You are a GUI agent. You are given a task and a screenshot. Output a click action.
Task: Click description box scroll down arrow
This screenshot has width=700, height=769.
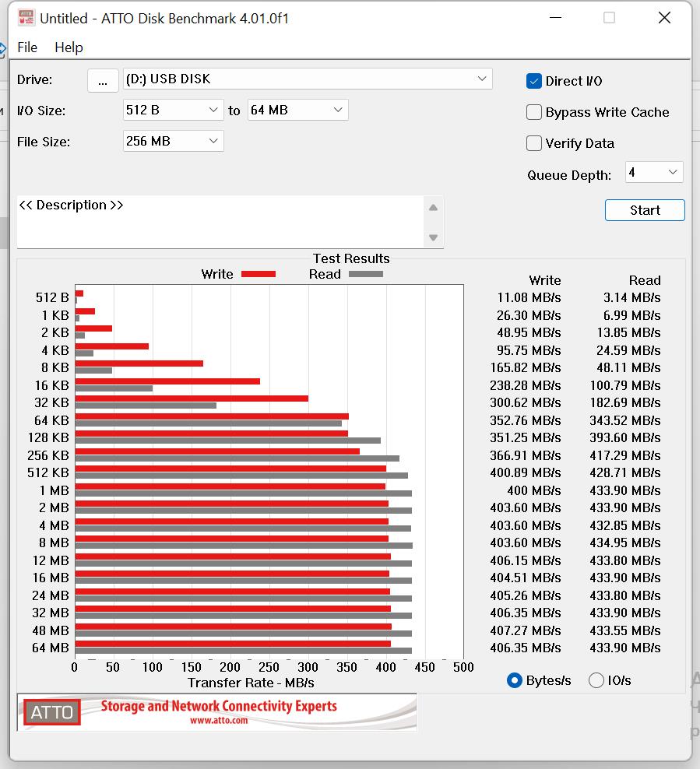(433, 238)
